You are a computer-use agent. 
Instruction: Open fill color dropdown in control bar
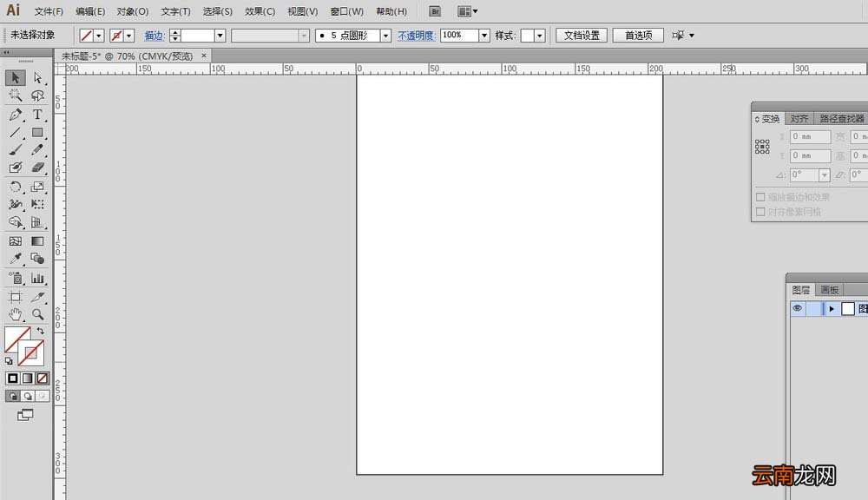coord(99,36)
